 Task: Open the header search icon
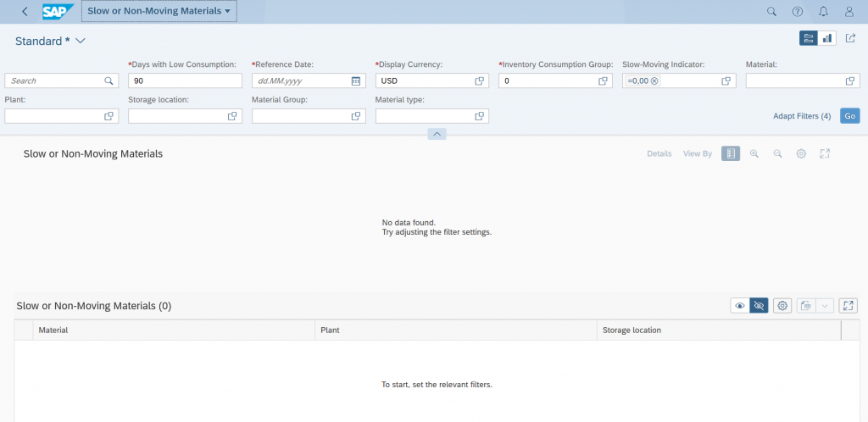(771, 12)
